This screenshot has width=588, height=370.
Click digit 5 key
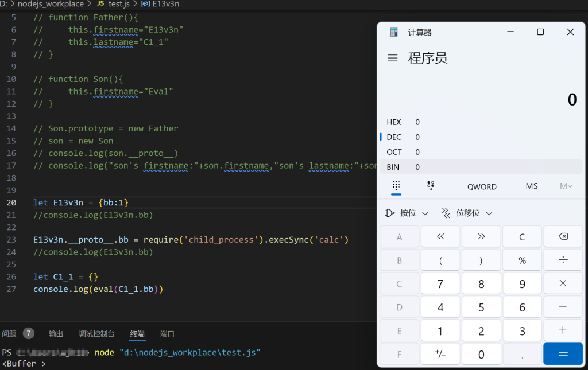coord(481,307)
